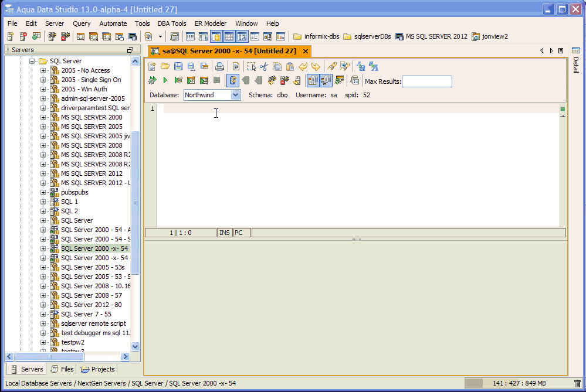Click the calculator-style script icon in main toolbar

[x=175, y=36]
